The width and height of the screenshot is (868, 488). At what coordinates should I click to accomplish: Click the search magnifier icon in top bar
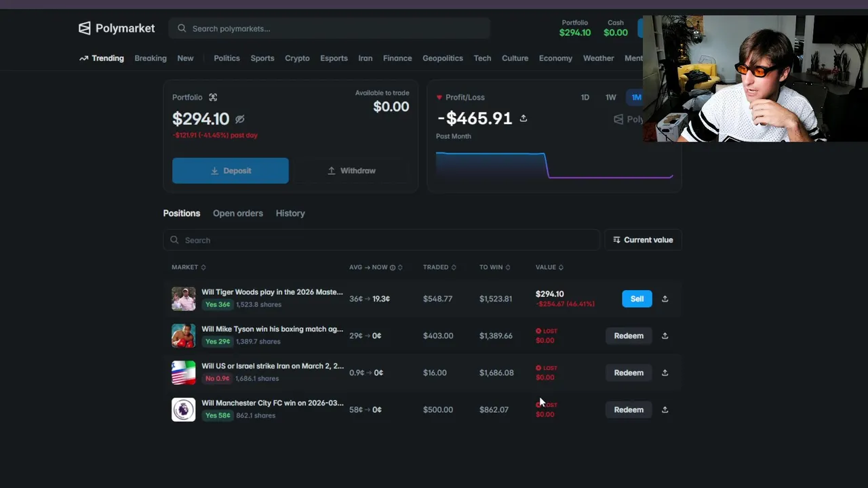[182, 28]
